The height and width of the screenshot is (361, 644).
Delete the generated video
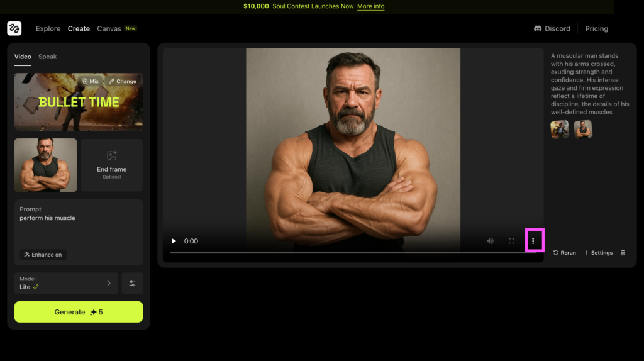(623, 253)
